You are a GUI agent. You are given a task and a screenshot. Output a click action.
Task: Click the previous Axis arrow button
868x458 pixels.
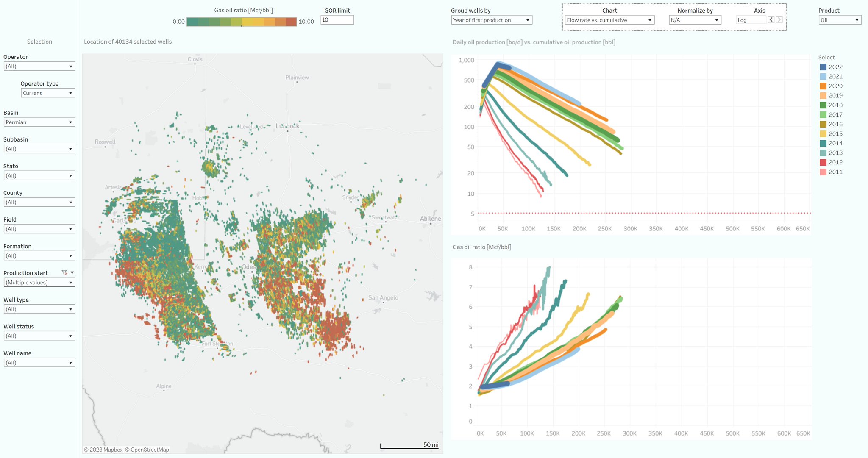771,20
